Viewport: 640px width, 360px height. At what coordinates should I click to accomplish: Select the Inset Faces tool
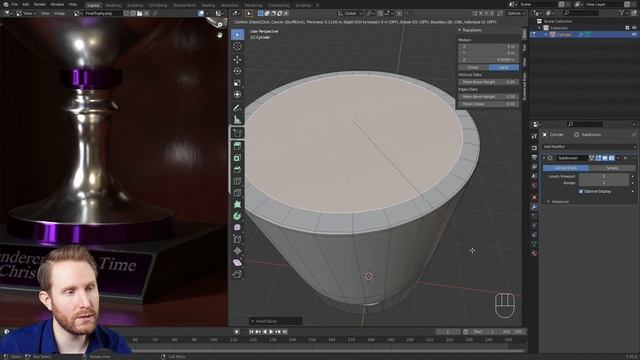coord(237,158)
